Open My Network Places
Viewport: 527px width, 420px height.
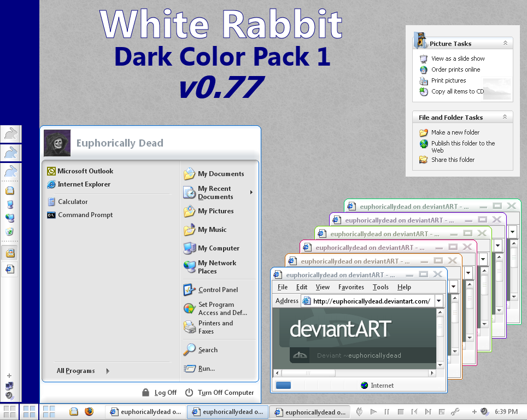[x=210, y=267]
